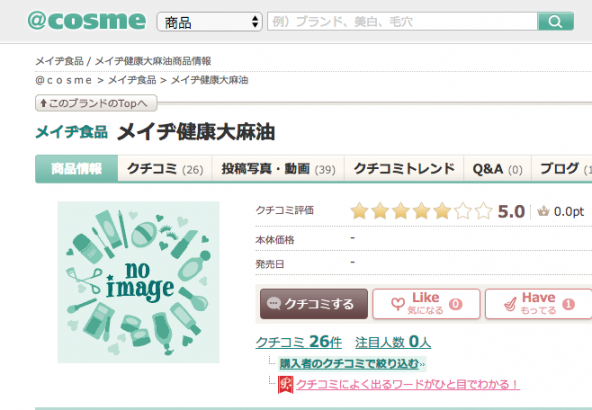592x410 pixels.
Task: Click the no image product thumbnail
Action: click(139, 282)
